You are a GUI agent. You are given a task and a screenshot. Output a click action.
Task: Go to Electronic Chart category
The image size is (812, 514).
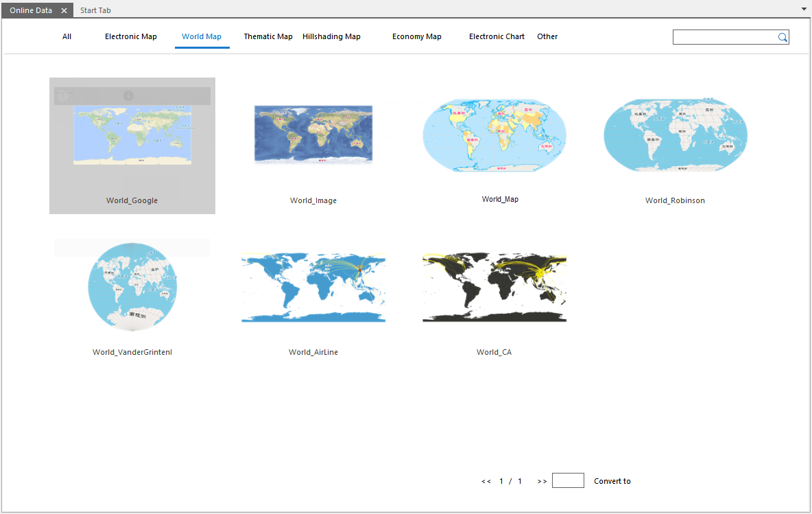(x=497, y=37)
